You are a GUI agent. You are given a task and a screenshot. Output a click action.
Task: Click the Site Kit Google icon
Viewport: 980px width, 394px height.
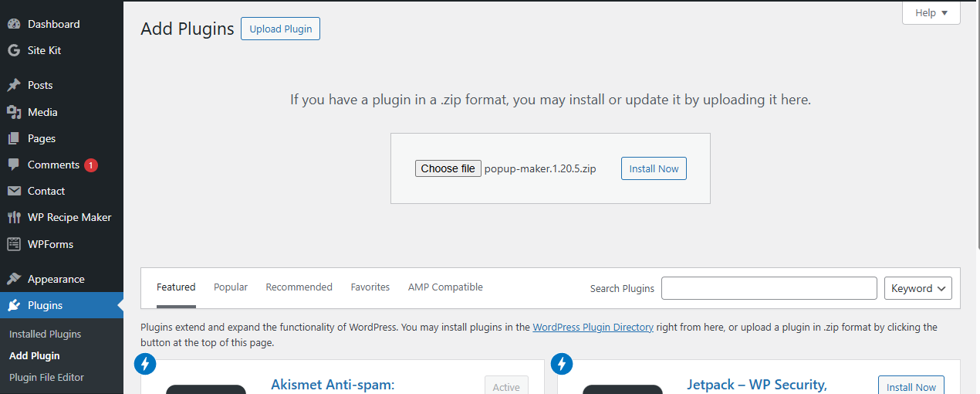click(x=14, y=50)
